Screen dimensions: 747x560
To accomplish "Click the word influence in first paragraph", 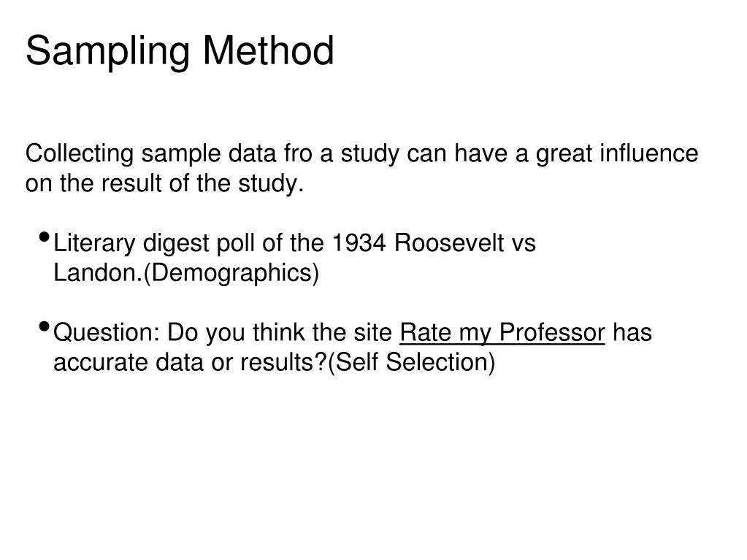I will 649,154.
